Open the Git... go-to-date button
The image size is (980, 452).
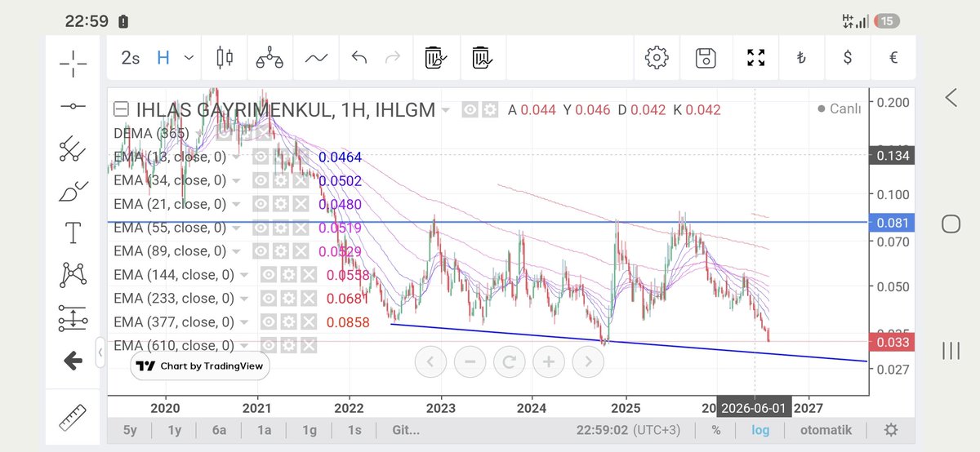click(x=405, y=430)
